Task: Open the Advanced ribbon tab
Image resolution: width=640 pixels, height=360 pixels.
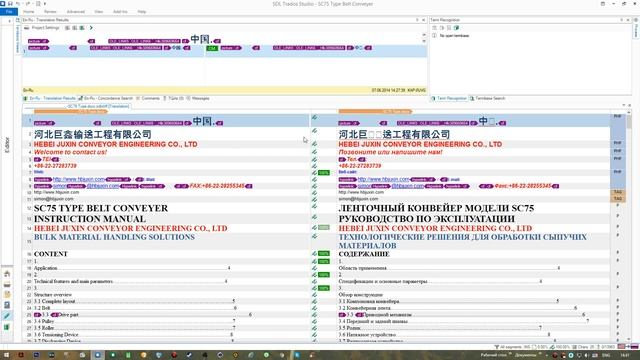Action: pyautogui.click(x=76, y=12)
